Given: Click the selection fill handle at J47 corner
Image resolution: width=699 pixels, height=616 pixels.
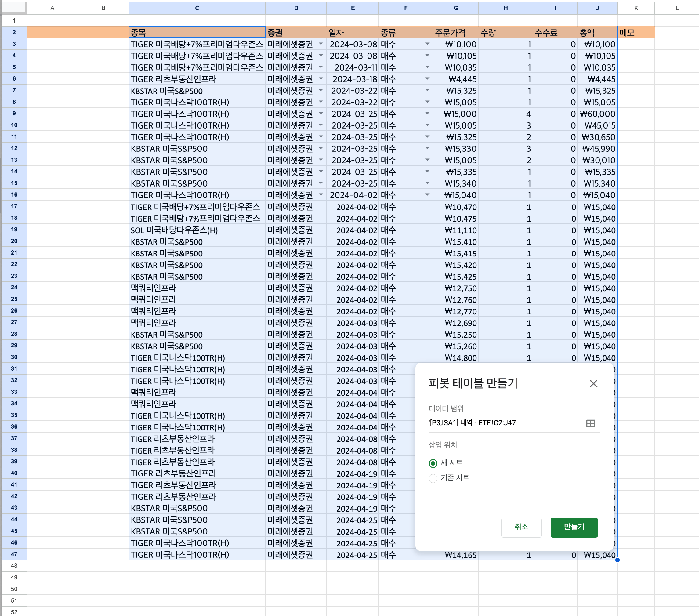Looking at the screenshot, I should click(x=617, y=560).
